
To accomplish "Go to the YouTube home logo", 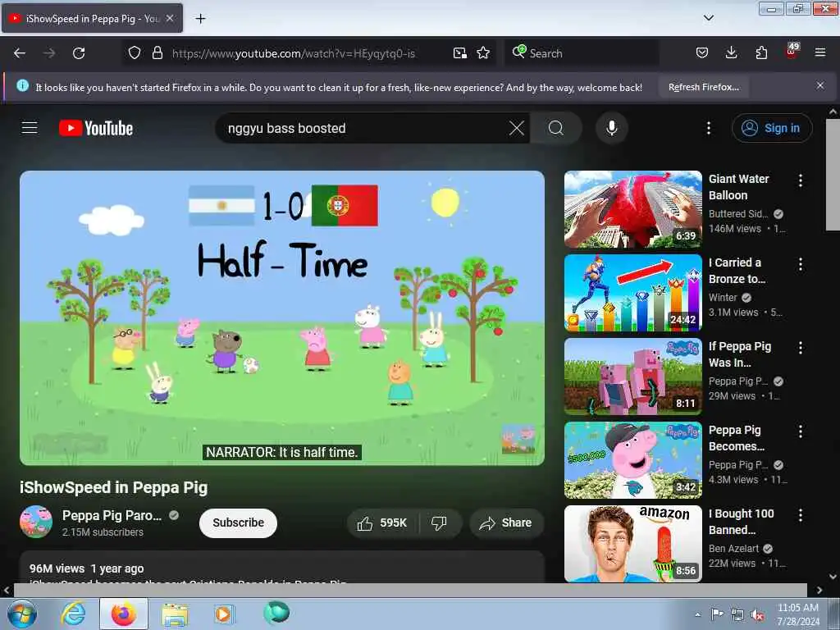I will [96, 128].
